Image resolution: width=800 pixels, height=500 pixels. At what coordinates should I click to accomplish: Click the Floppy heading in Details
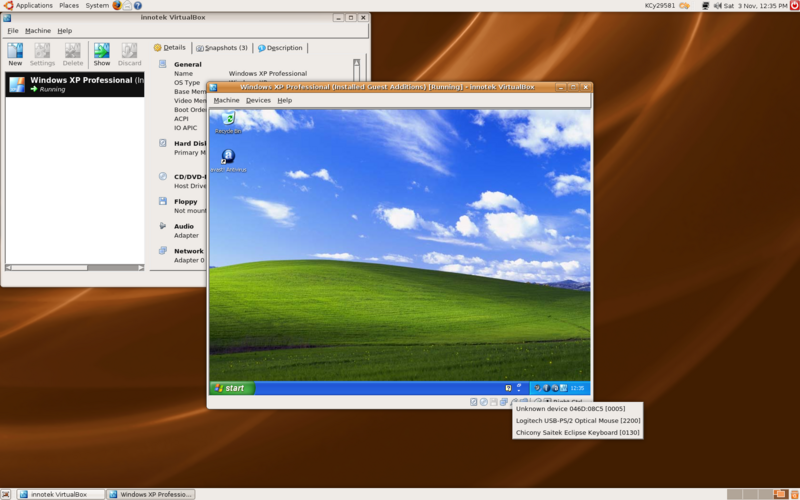(x=186, y=202)
